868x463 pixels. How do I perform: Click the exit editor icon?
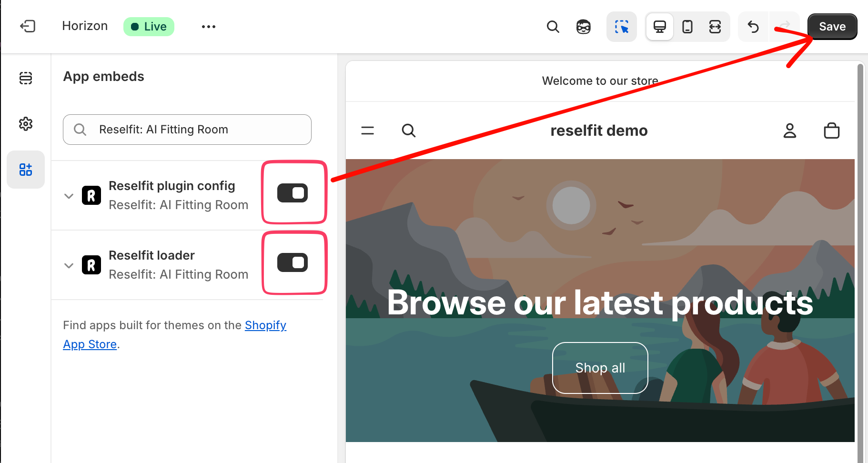click(28, 26)
